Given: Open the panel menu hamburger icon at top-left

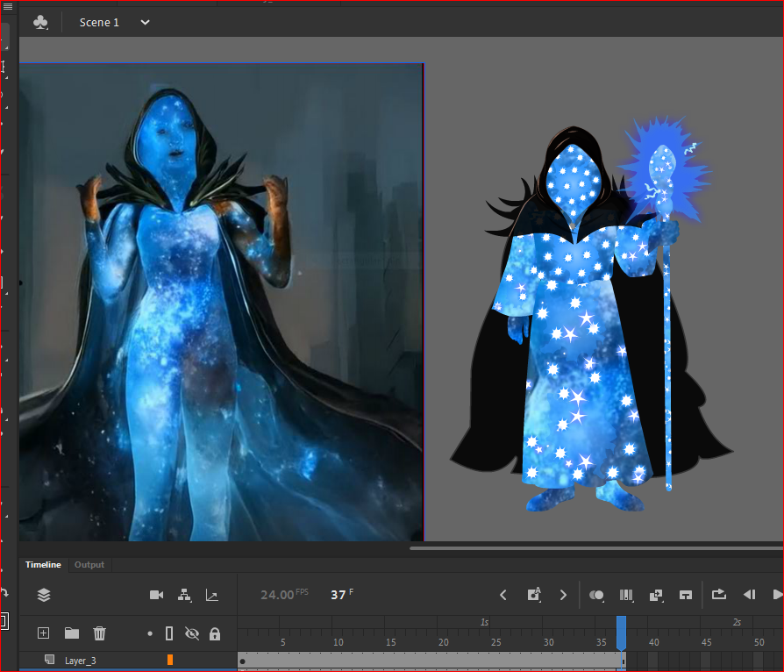Looking at the screenshot, I should tap(8, 6).
